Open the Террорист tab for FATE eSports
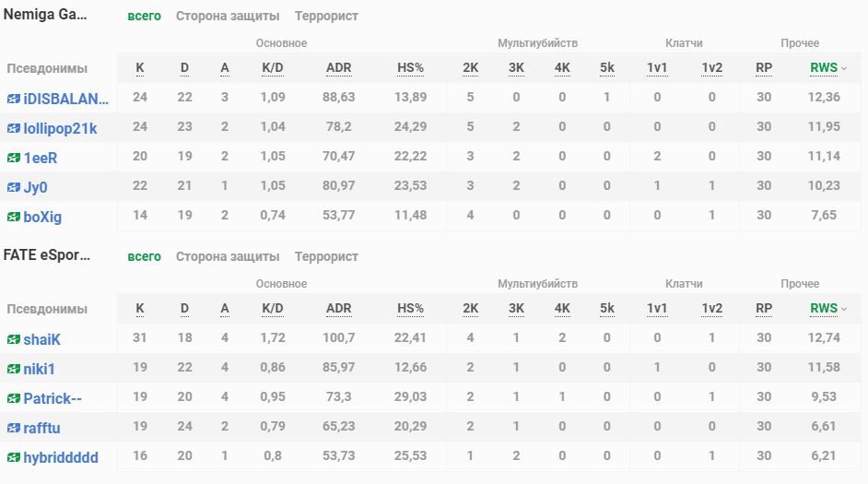Screen dimensions: 868x484 coord(326,256)
